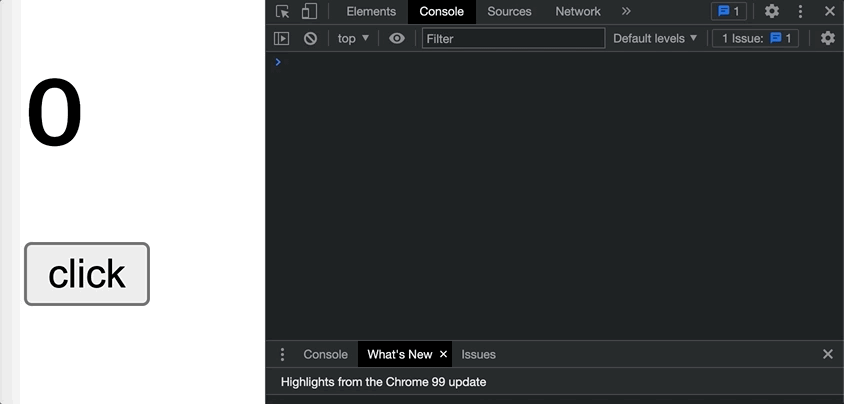Select "Highlights from the Chrome 99 update" text
The height and width of the screenshot is (404, 844).
(x=383, y=382)
